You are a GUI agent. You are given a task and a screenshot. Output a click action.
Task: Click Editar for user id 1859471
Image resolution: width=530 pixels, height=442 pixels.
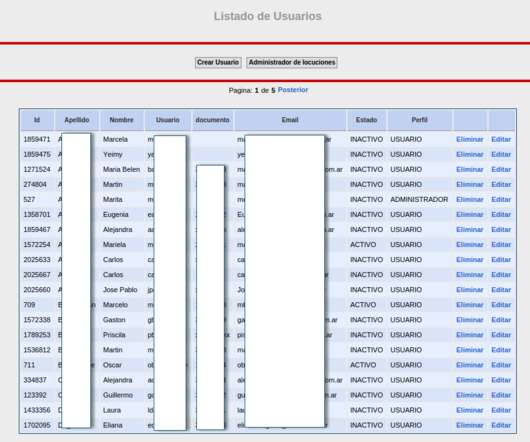pyautogui.click(x=501, y=139)
